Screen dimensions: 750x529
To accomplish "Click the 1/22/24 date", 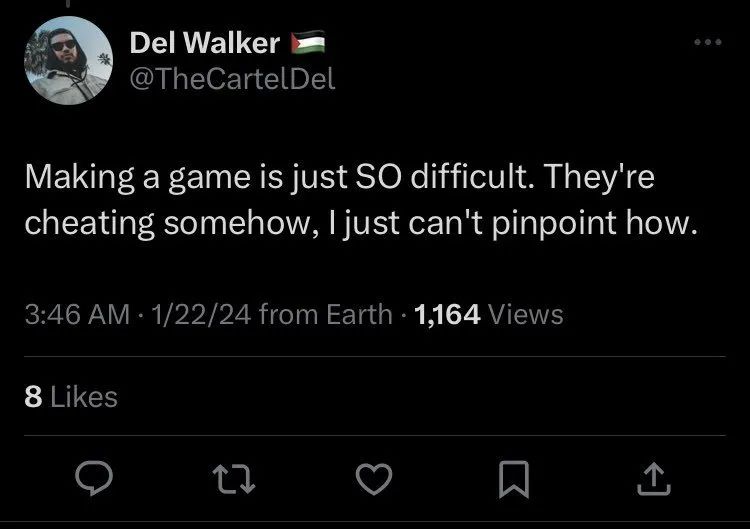I will 199,315.
